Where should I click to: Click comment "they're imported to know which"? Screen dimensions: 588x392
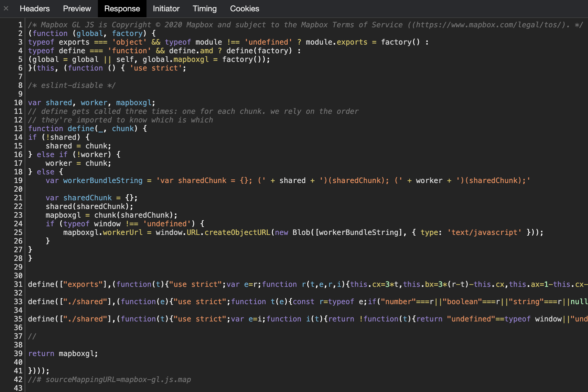[x=121, y=120]
